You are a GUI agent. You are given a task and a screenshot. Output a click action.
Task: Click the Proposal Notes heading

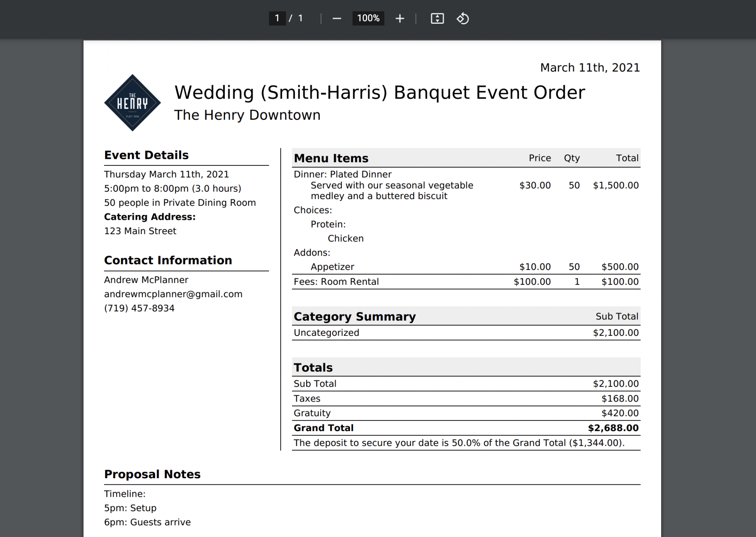152,474
